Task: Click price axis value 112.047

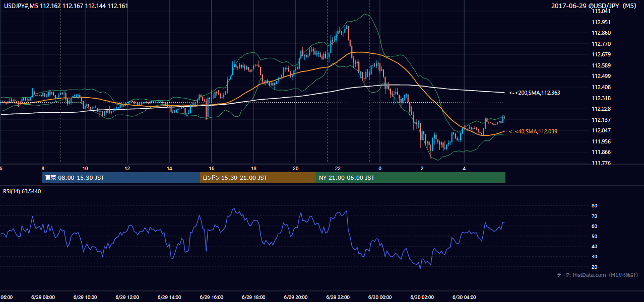Action: tap(602, 130)
